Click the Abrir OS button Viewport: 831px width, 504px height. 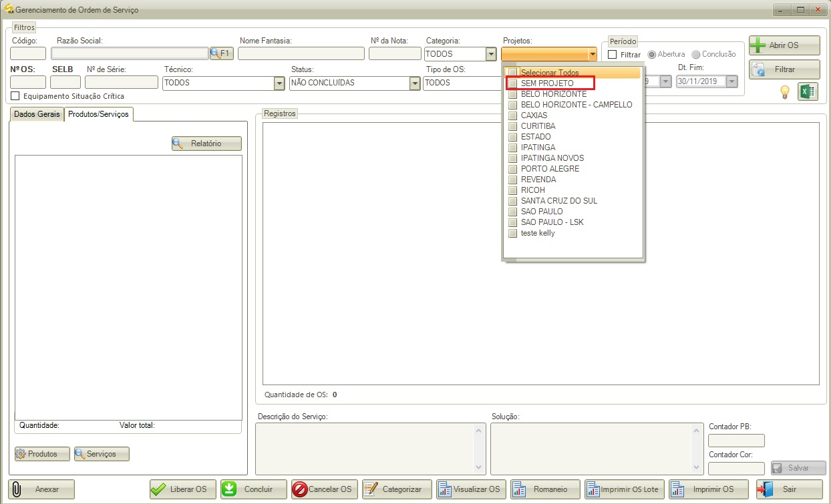tap(784, 45)
